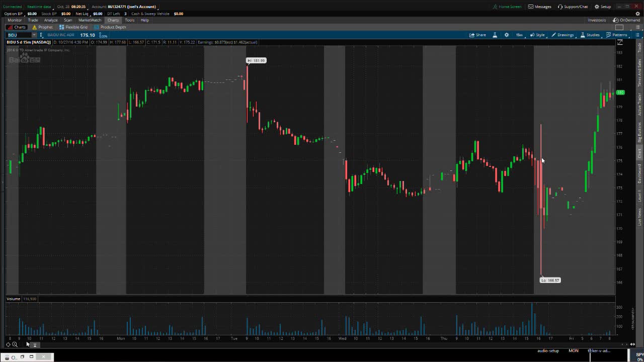Open the Style dropdown menu
Image resolution: width=644 pixels, height=362 pixels.
(537, 35)
